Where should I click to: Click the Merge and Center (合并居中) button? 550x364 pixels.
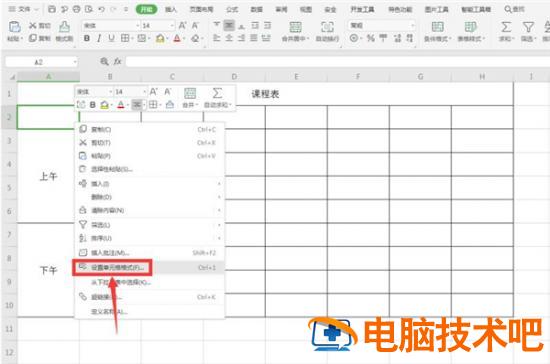(295, 31)
